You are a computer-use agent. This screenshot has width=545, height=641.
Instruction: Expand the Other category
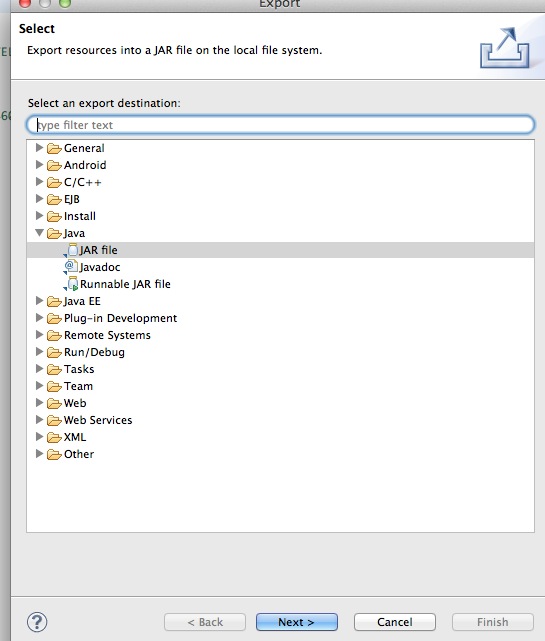(39, 453)
